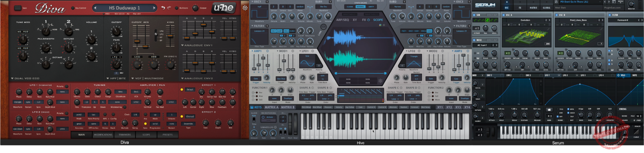The width and height of the screenshot is (644, 153).
Task: Switch to Diva Modifications tab
Action: coord(103,135)
